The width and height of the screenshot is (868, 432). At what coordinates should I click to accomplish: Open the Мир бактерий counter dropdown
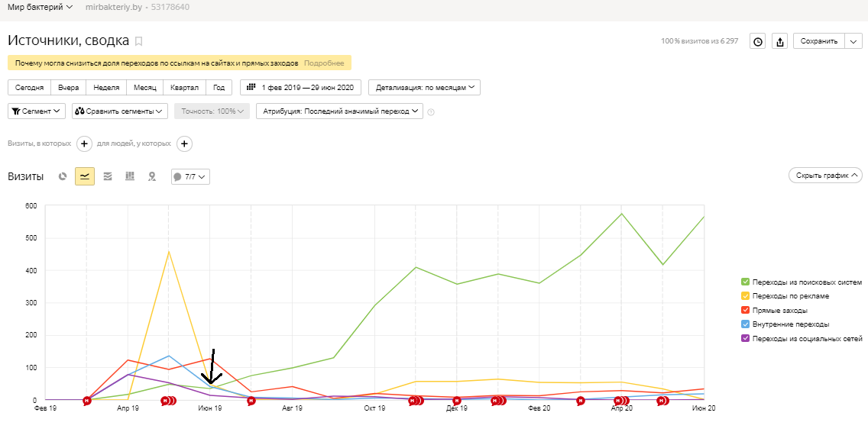coord(40,7)
